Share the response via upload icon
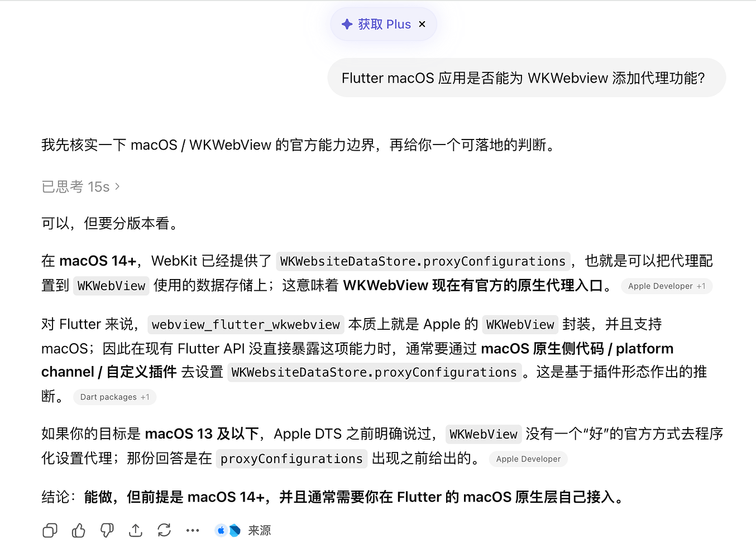756x558 pixels. coord(136,530)
